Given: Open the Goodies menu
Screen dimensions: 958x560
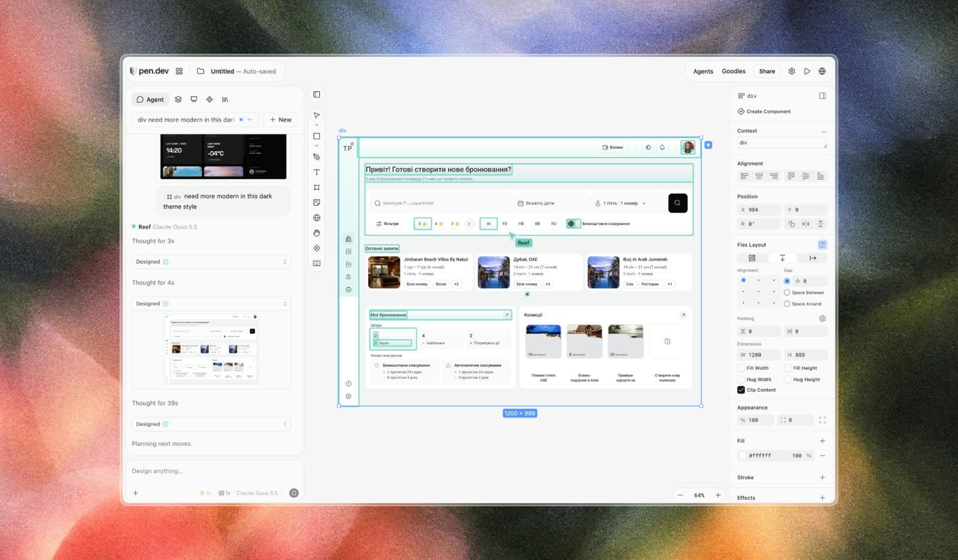Looking at the screenshot, I should [x=733, y=71].
